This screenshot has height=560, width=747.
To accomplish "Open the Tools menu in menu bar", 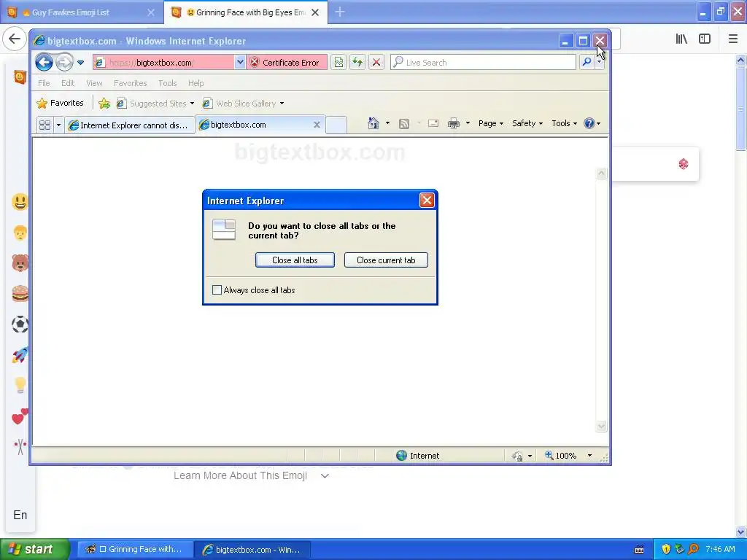I will click(168, 83).
